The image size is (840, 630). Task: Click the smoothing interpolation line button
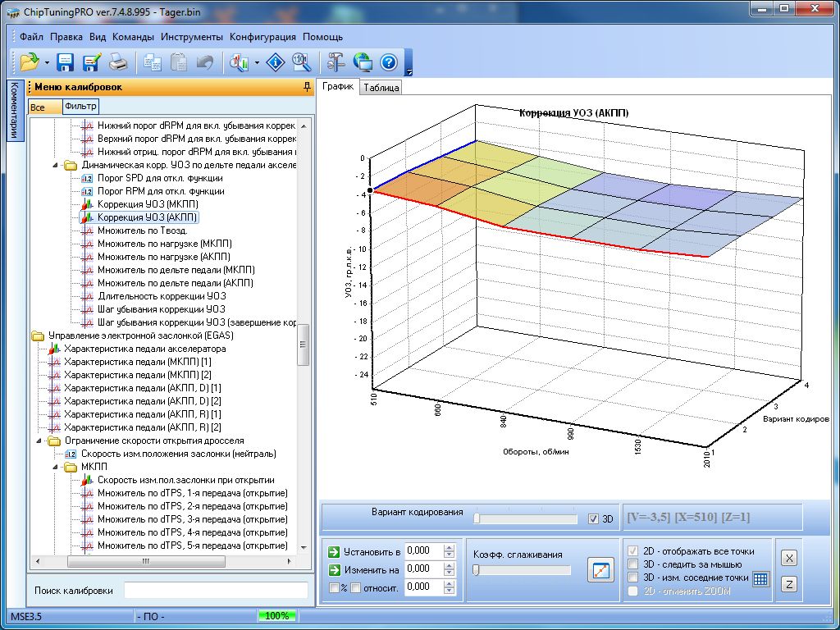[600, 570]
